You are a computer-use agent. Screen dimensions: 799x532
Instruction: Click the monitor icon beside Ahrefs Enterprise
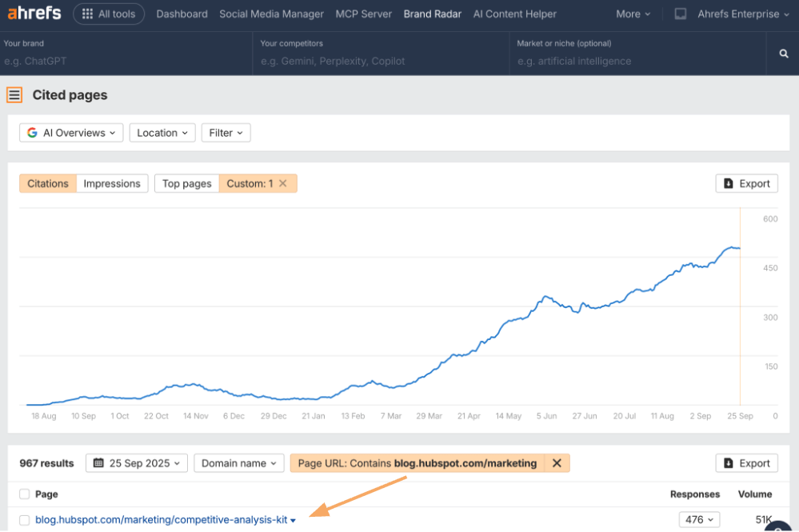(681, 13)
